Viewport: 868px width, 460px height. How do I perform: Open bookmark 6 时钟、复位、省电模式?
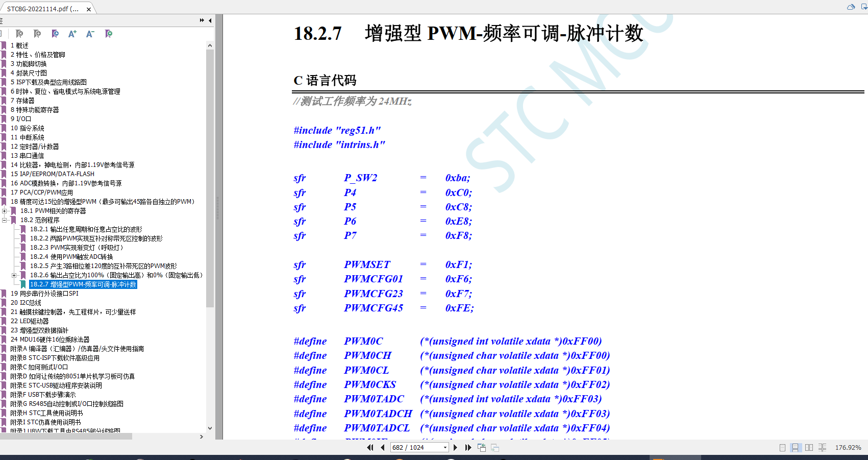click(x=65, y=91)
